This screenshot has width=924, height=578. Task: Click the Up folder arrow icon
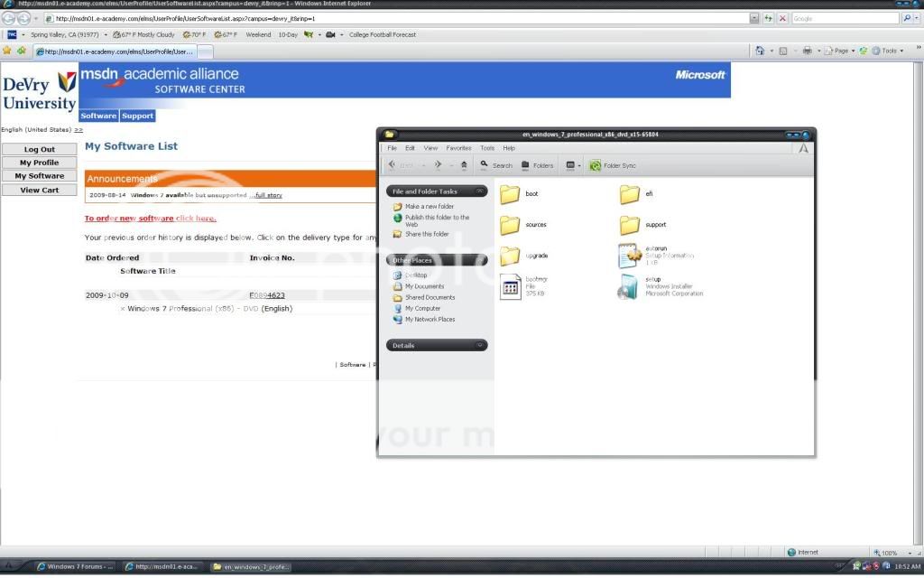(464, 165)
